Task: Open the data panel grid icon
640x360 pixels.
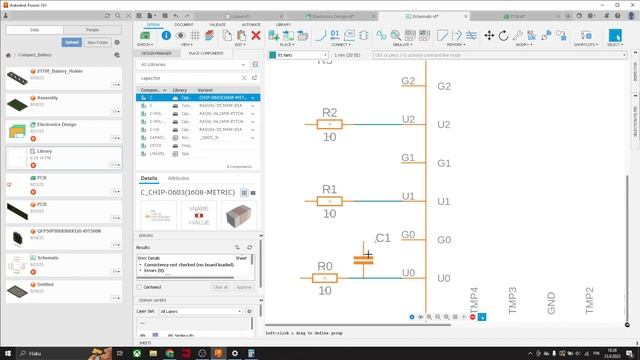Action: pos(139,16)
